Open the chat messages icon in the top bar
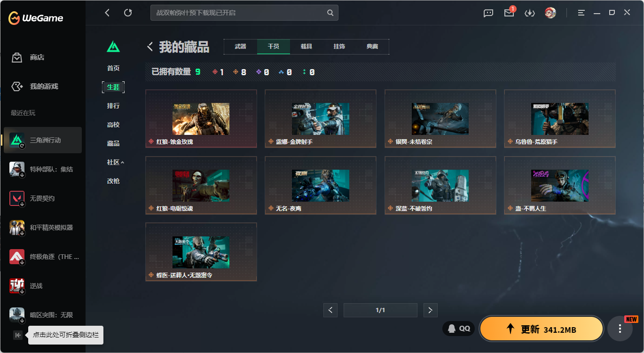Viewport: 644px width, 353px height. click(x=488, y=13)
